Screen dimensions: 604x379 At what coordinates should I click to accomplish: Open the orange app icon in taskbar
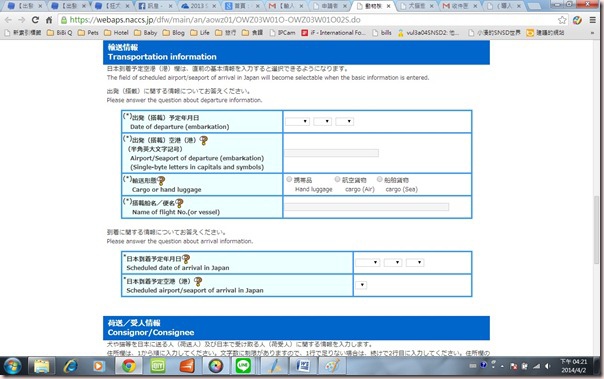pos(187,366)
